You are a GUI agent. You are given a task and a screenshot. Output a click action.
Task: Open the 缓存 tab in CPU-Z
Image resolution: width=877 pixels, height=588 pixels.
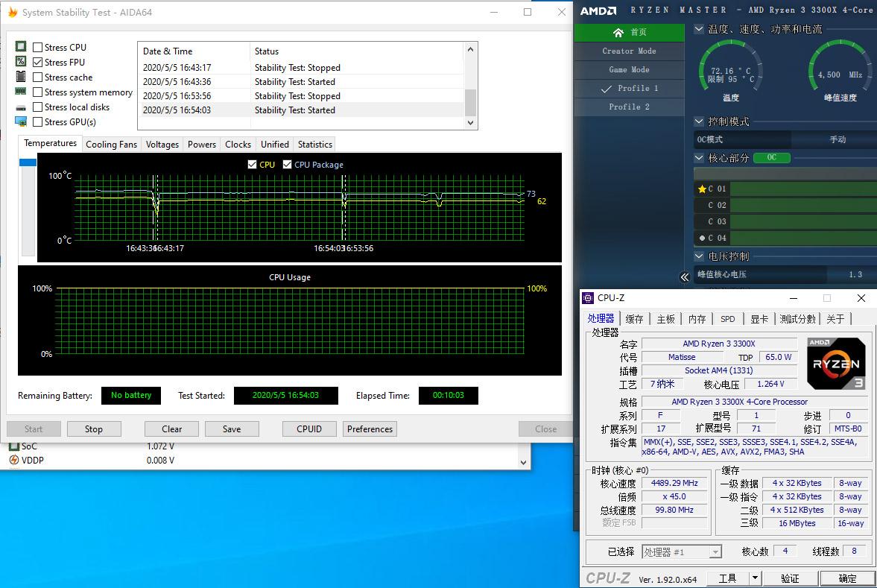[x=634, y=319]
